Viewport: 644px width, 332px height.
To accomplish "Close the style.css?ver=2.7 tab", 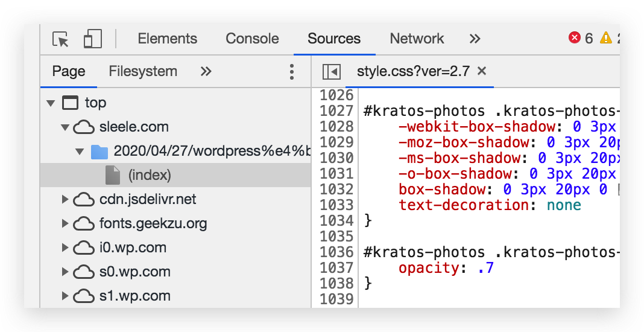I will [482, 71].
